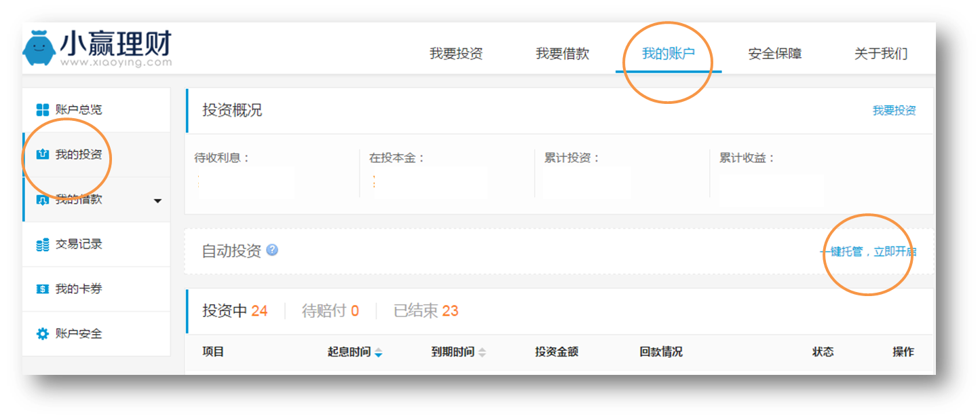Click the 账户总览 grid icon
The height and width of the screenshot is (419, 980).
[43, 110]
